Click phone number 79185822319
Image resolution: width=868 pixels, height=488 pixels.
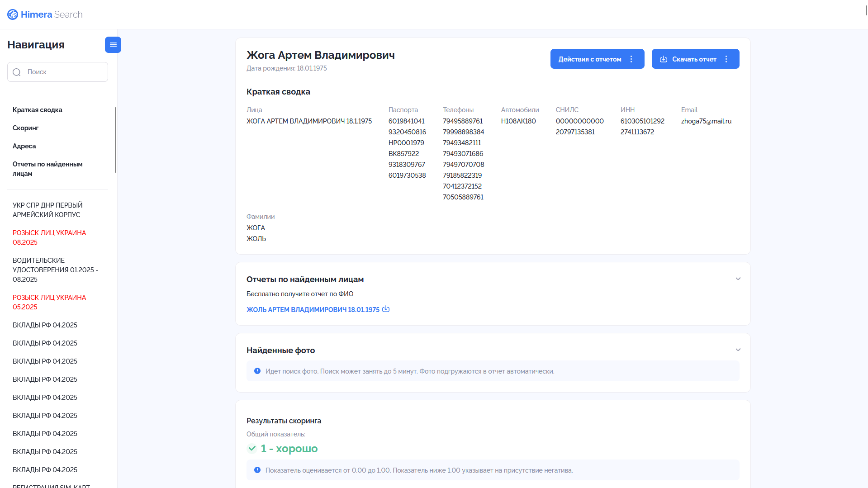[x=462, y=175]
